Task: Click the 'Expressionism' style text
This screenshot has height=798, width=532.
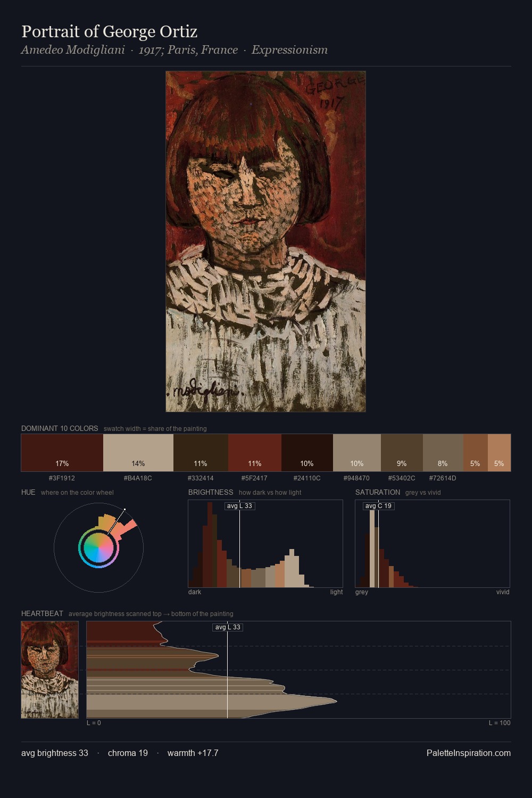Action: [289, 50]
